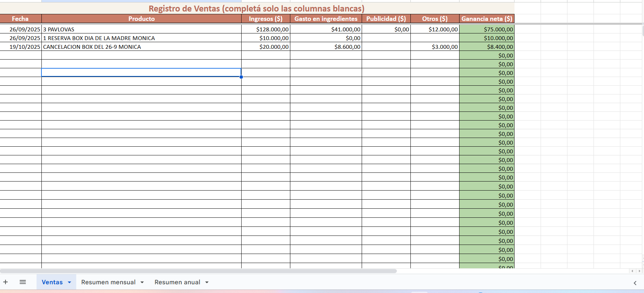
Task: Click the scroll right arrow
Action: 639,271
